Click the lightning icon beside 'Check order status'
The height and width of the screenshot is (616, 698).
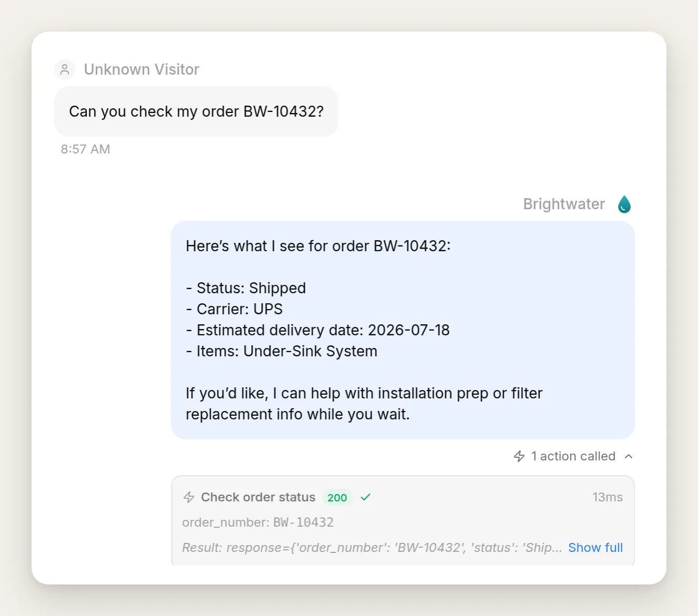(x=189, y=497)
